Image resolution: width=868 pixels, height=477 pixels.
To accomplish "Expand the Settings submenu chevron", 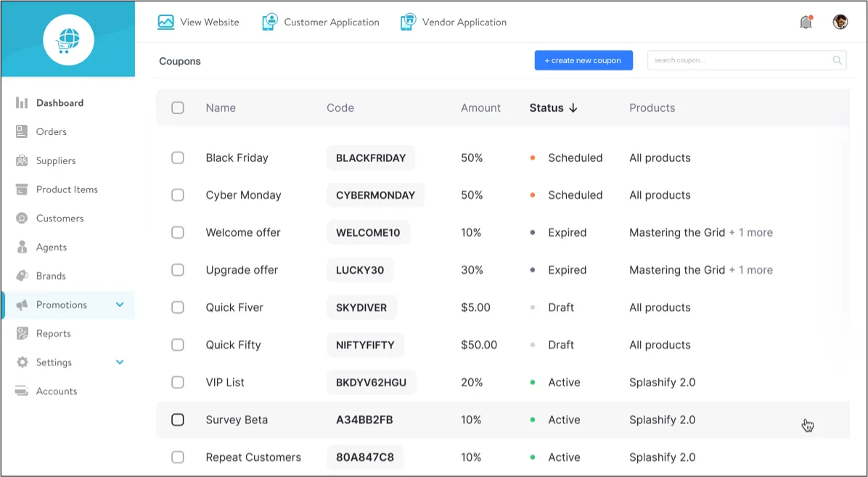I will [120, 362].
